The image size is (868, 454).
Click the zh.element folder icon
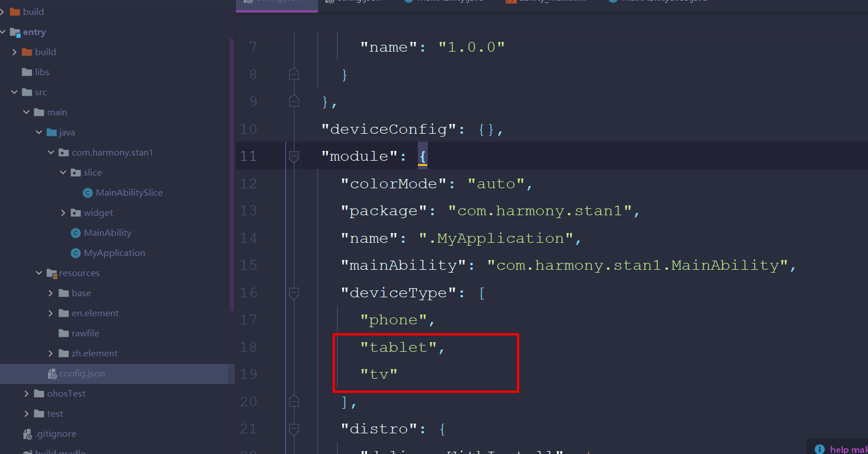(64, 353)
